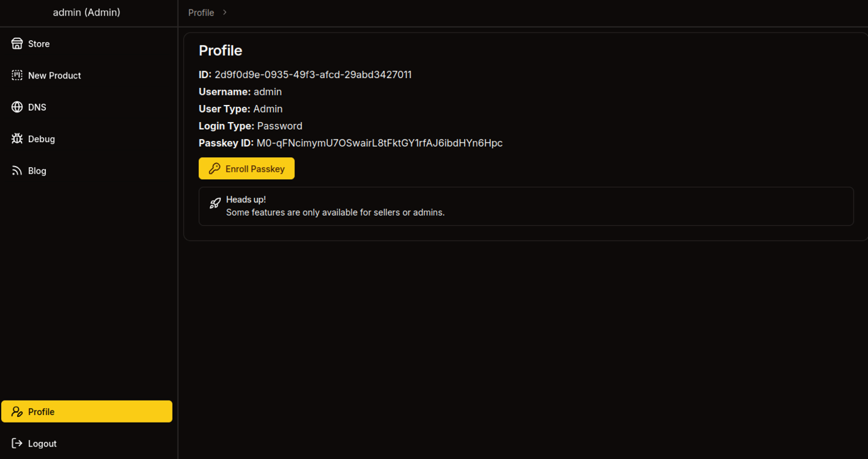Click the Profile user icon in sidebar
The height and width of the screenshot is (459, 868).
17,412
